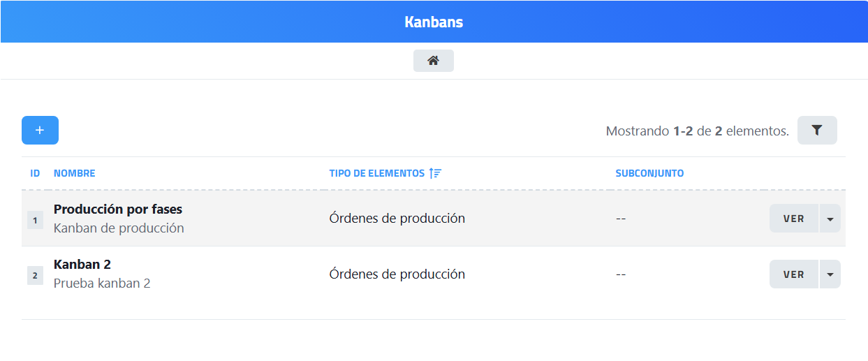Image resolution: width=868 pixels, height=361 pixels.
Task: Sort table by ID column header
Action: [x=35, y=173]
